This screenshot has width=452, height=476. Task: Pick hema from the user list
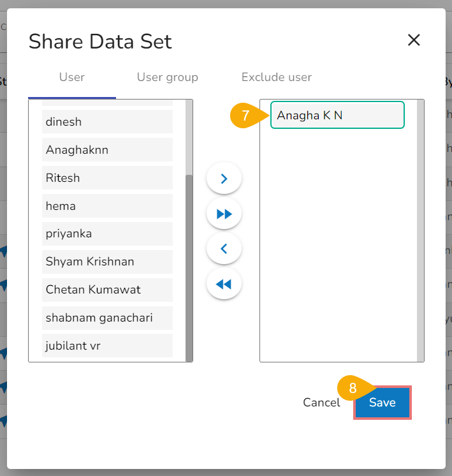107,206
